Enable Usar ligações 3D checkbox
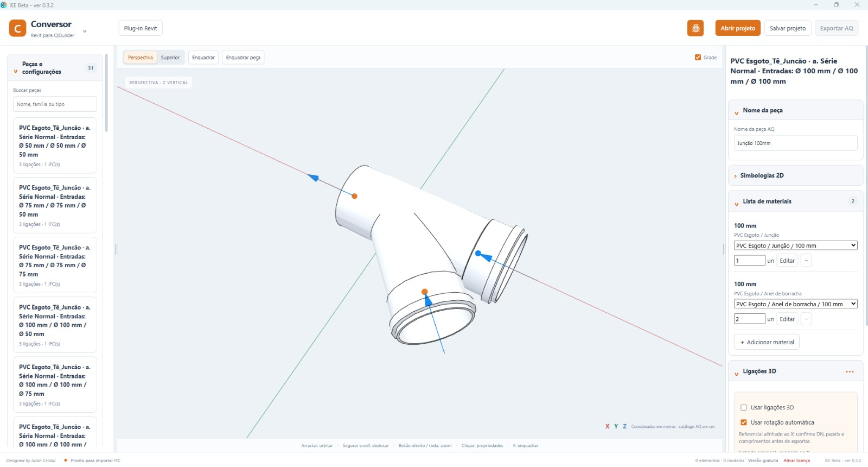868x467 pixels. point(744,408)
